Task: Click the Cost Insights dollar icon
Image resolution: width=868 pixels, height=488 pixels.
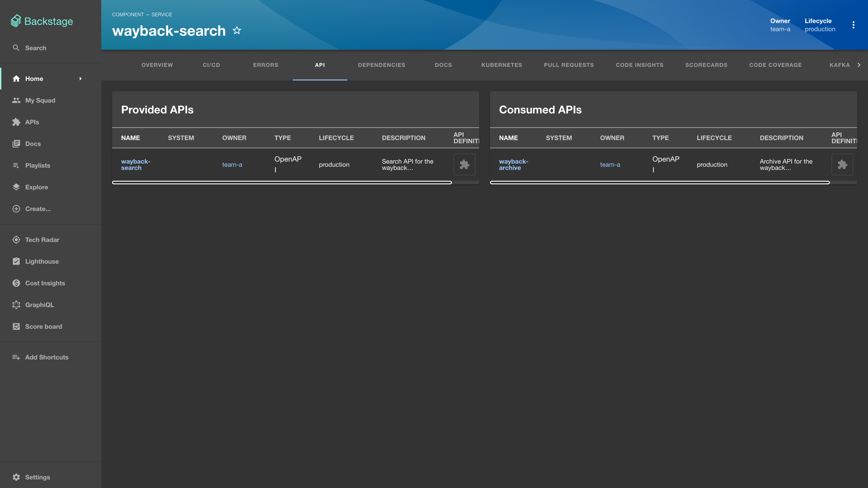Action: (x=16, y=283)
